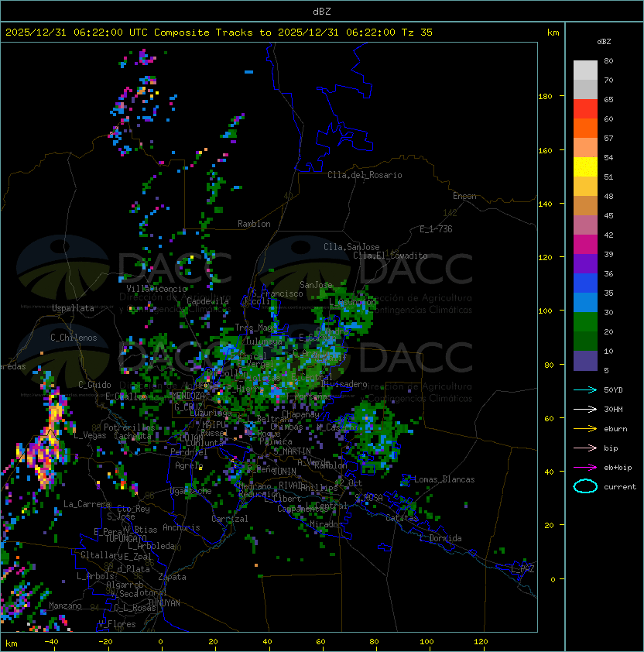Click the 'Agrelo' map label
This screenshot has width=644, height=652.
click(x=189, y=465)
